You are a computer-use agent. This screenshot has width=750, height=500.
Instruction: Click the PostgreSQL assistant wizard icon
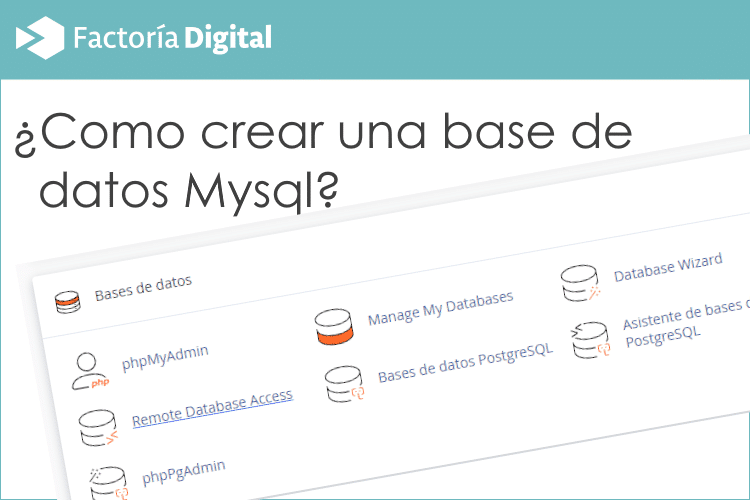tap(590, 340)
